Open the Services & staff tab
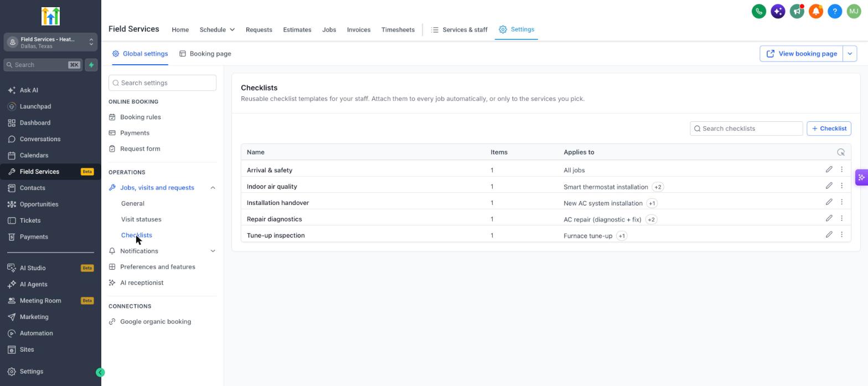The height and width of the screenshot is (386, 868). [459, 30]
